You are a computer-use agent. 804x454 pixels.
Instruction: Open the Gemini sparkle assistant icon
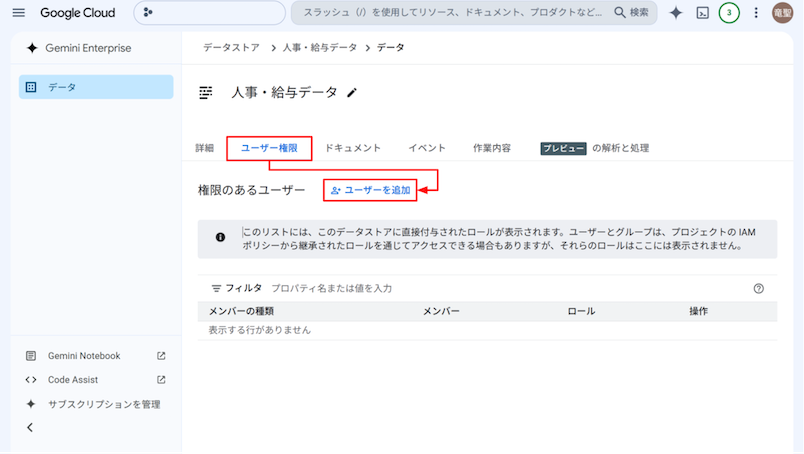point(676,13)
